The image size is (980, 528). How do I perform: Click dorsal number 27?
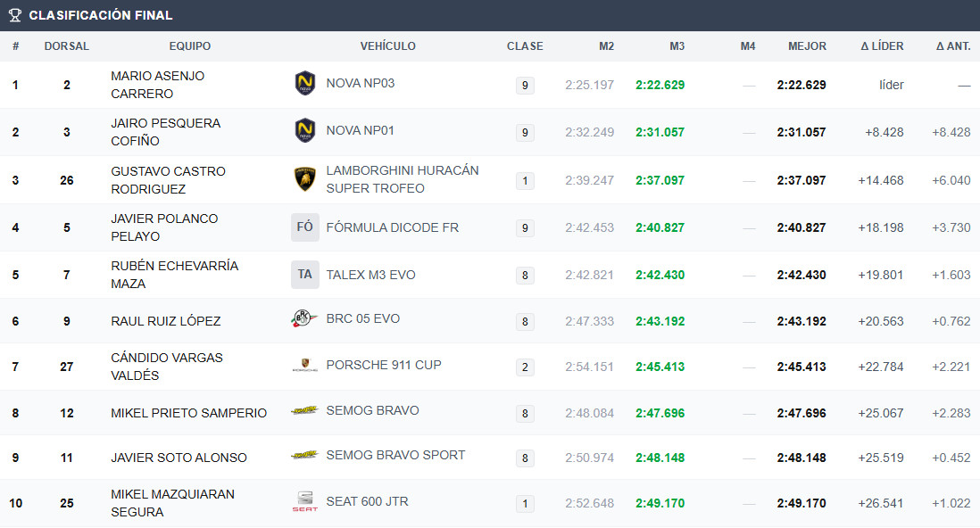[x=67, y=367]
